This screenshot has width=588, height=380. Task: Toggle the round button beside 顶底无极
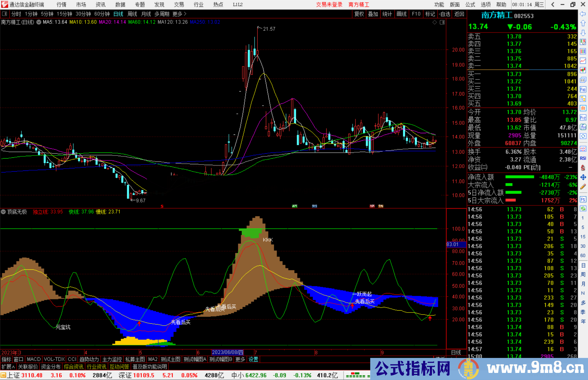pyautogui.click(x=4, y=212)
